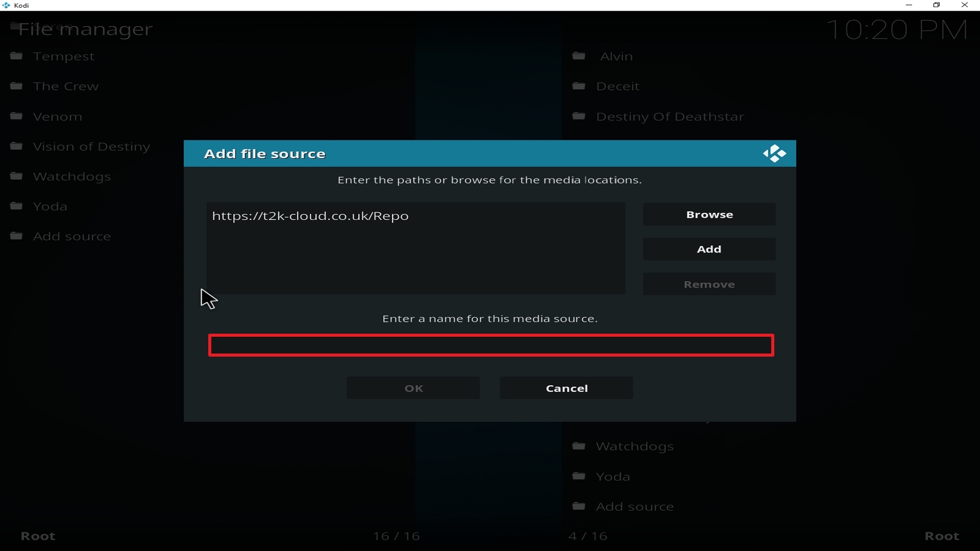Click the Kodi app icon in title bar
The height and width of the screenshot is (551, 980).
pos(6,5)
